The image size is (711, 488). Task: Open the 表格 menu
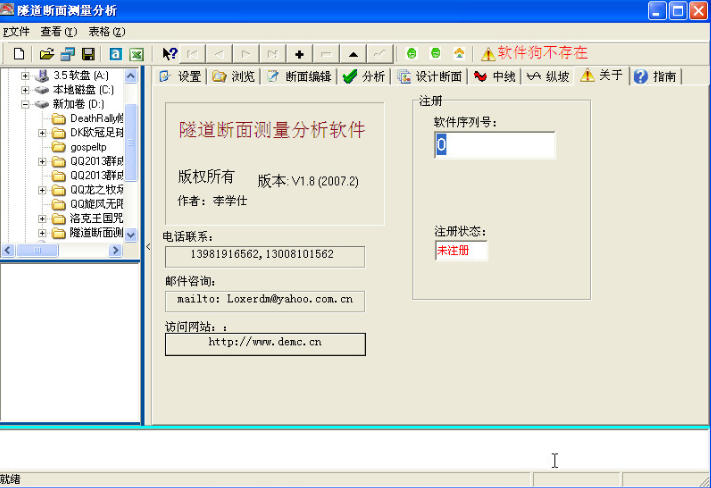[106, 32]
